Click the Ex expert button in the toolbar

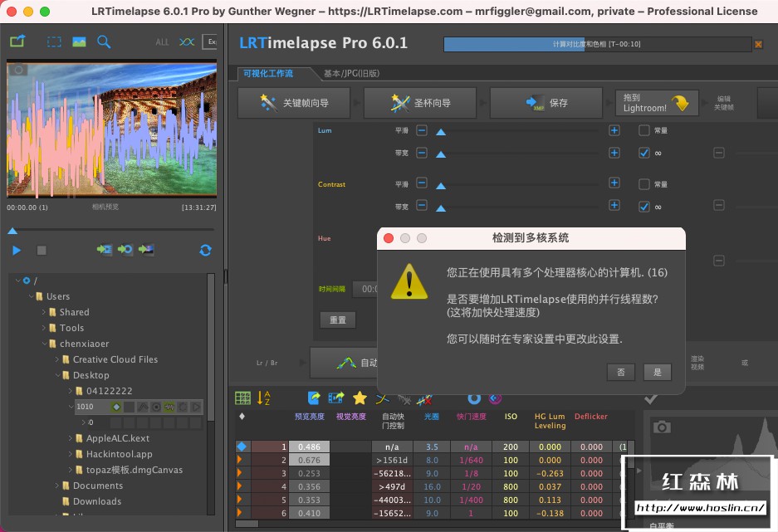tap(210, 41)
